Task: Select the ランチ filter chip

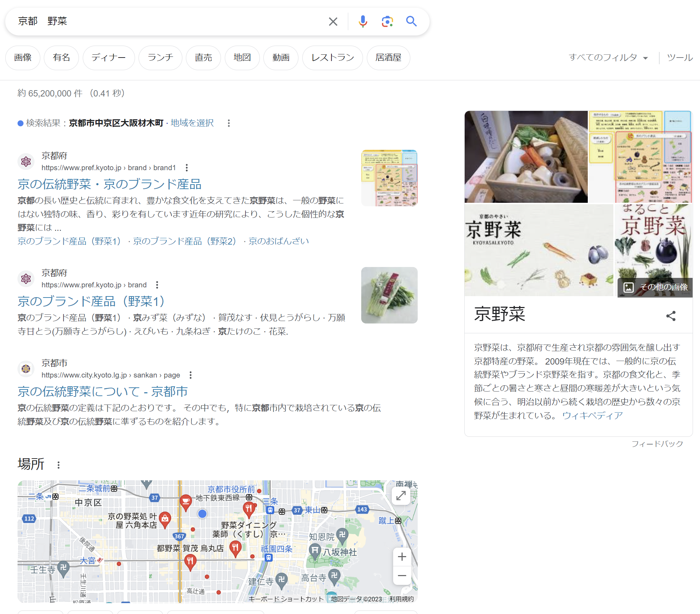Action: point(160,58)
